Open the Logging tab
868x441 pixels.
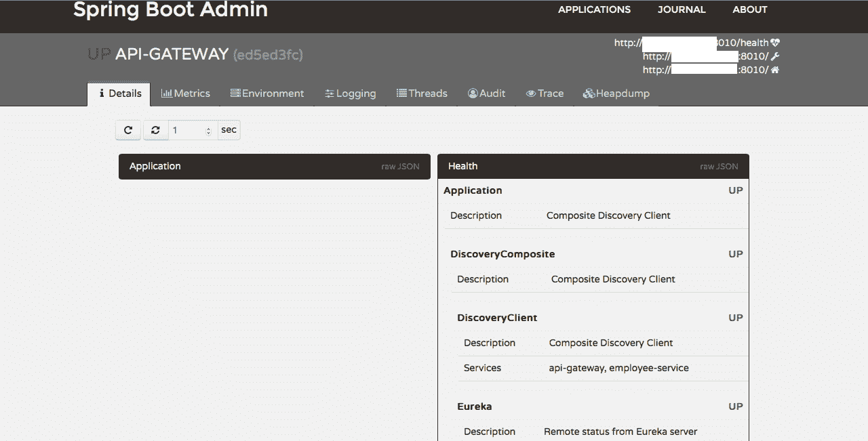pyautogui.click(x=350, y=93)
